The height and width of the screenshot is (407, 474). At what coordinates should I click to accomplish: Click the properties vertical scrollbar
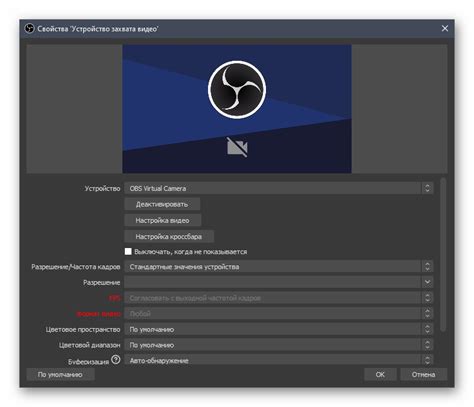[x=443, y=255]
